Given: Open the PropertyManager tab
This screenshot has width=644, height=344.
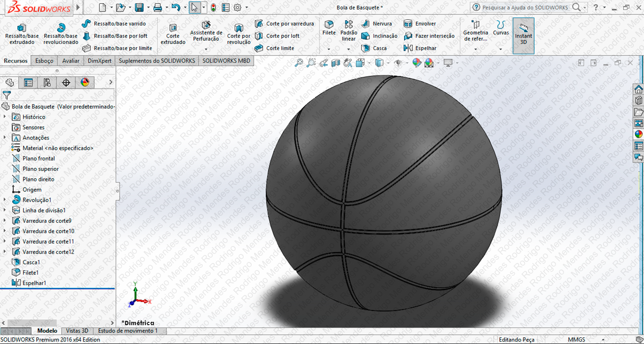Looking at the screenshot, I should 28,82.
